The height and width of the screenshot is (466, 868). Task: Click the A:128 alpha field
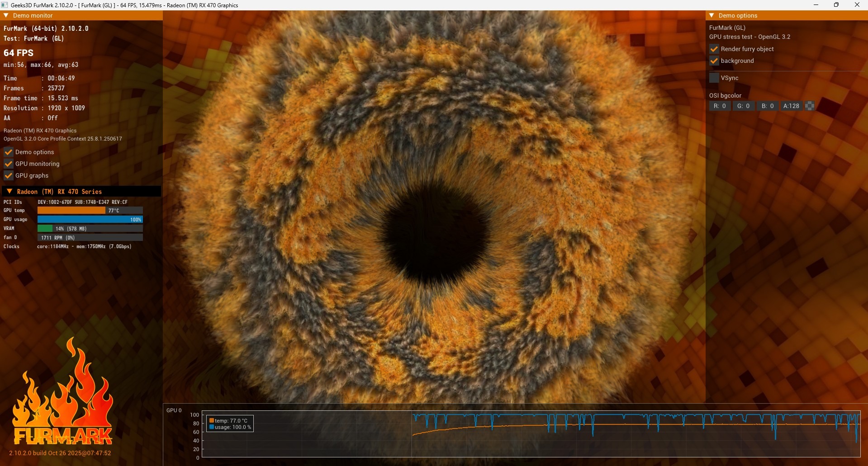792,106
